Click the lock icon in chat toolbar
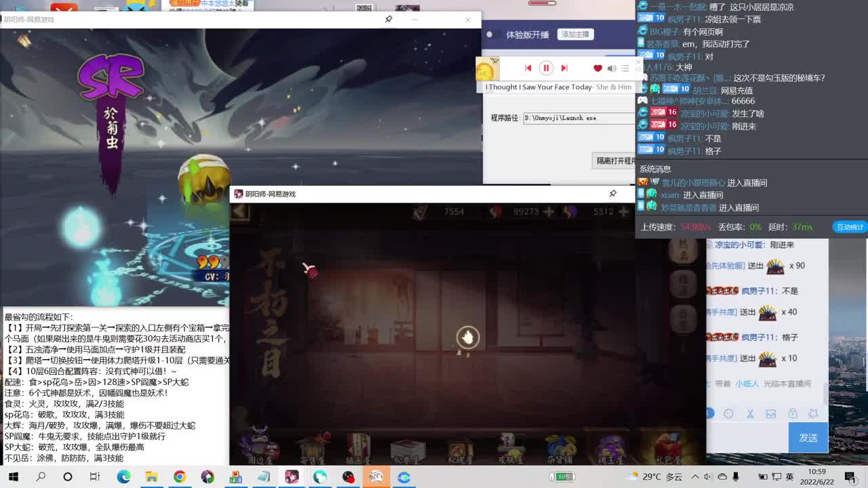 point(792,413)
